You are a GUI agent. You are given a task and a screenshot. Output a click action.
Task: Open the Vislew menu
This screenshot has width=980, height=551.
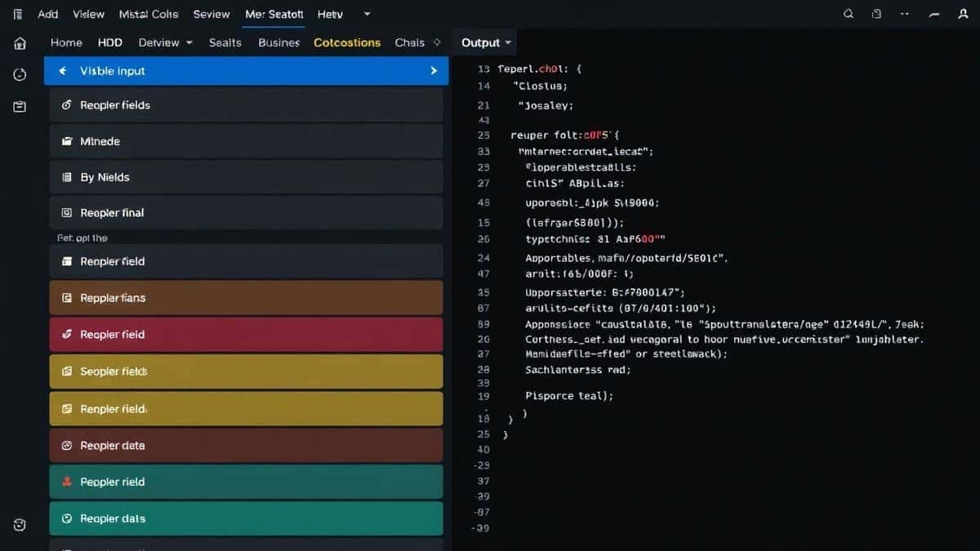click(88, 14)
